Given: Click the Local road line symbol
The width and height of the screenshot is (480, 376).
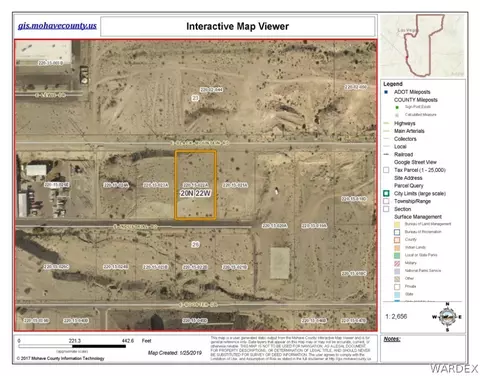Looking at the screenshot, I should coord(387,147).
